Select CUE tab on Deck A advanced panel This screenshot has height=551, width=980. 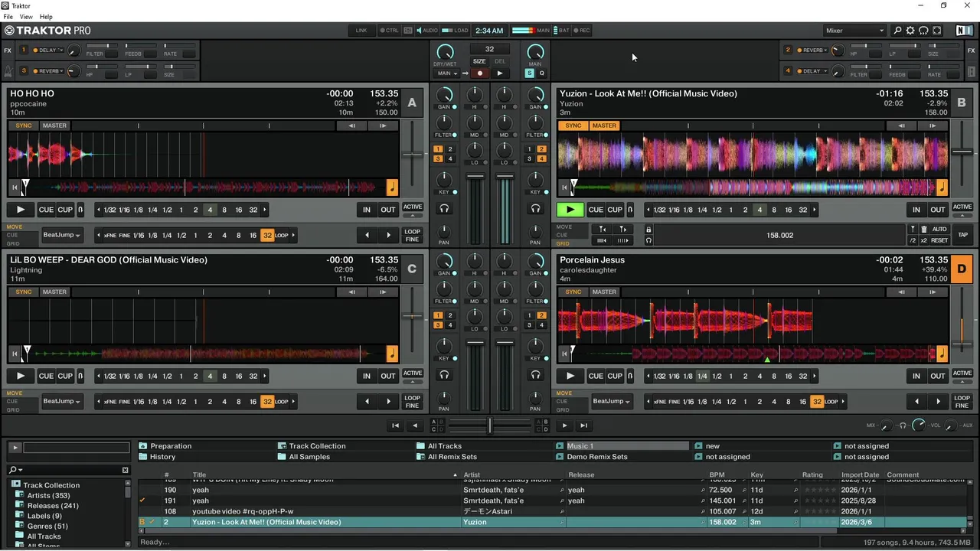13,235
